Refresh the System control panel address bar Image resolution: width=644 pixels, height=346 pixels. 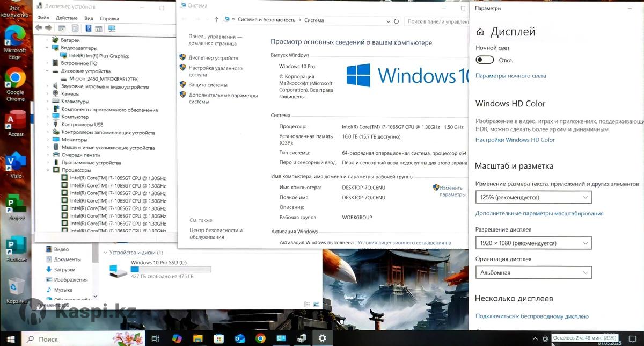pos(397,21)
